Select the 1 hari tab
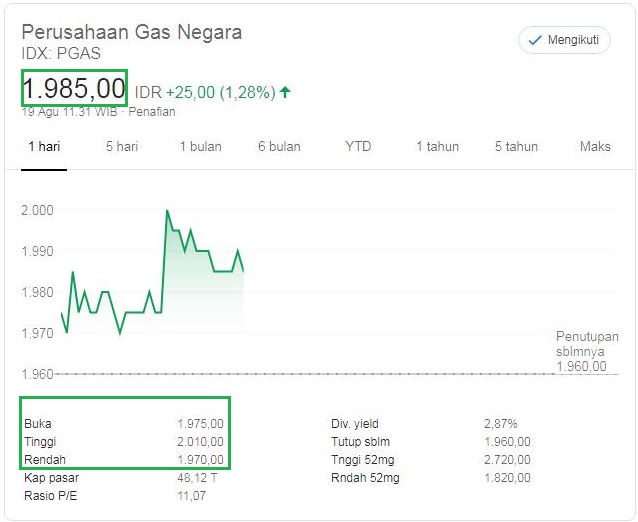This screenshot has height=522, width=638. [x=44, y=146]
